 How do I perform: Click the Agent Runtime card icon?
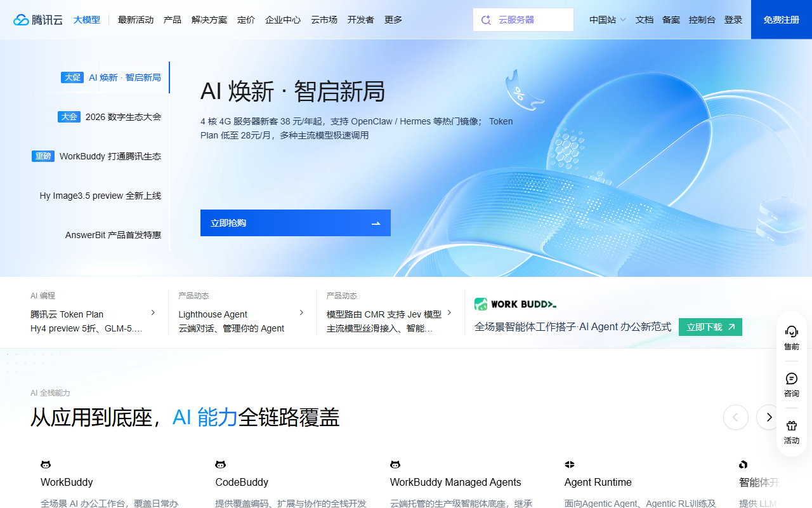[570, 465]
